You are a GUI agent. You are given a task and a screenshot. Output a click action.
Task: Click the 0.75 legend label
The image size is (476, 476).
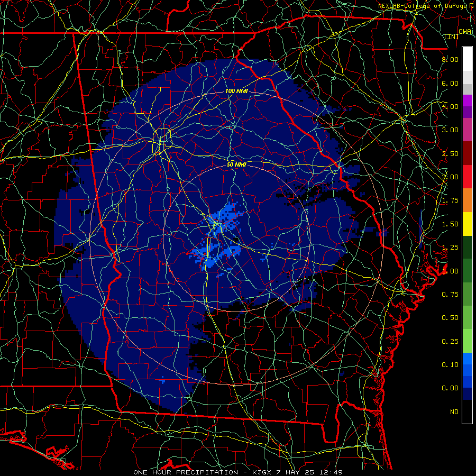pyautogui.click(x=450, y=295)
